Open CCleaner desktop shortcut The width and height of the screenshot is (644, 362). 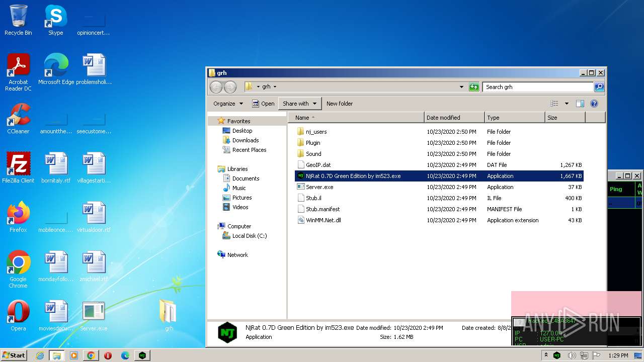18,119
